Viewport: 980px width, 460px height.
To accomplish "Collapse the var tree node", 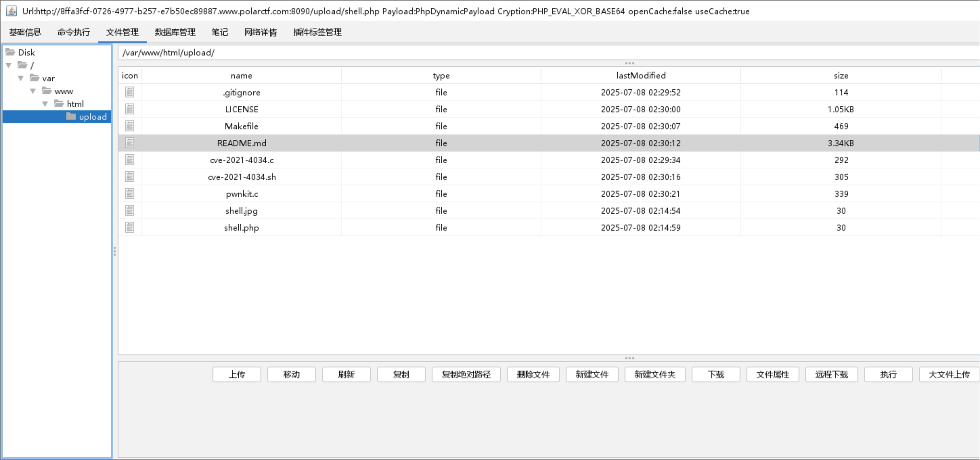I will (x=21, y=78).
